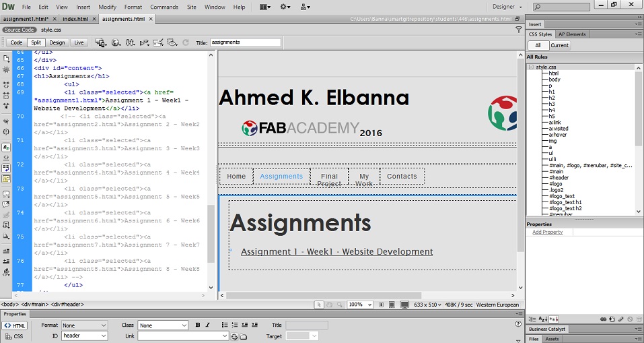The width and height of the screenshot is (644, 343).
Task: Switch to desktop size window icon
Action: (x=404, y=305)
